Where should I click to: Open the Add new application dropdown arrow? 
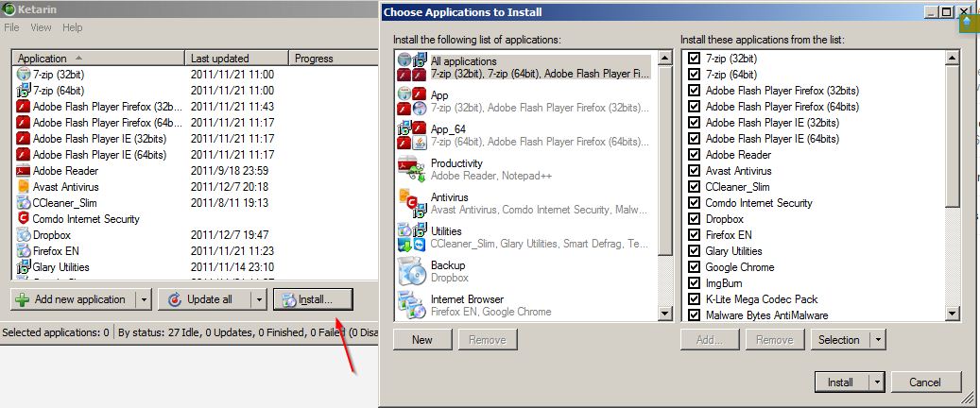[144, 300]
